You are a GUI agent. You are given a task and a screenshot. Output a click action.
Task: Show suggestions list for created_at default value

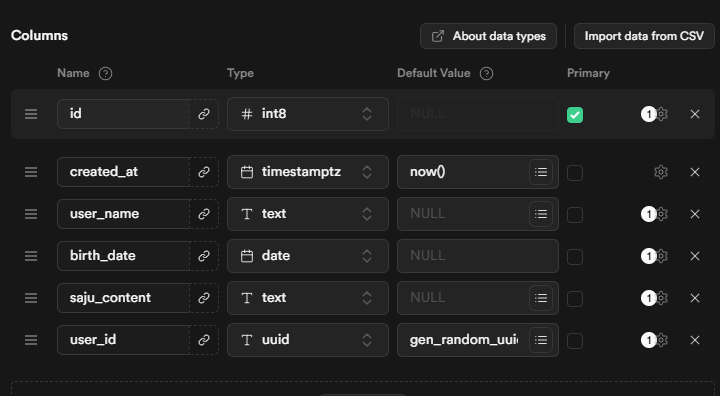click(x=541, y=172)
